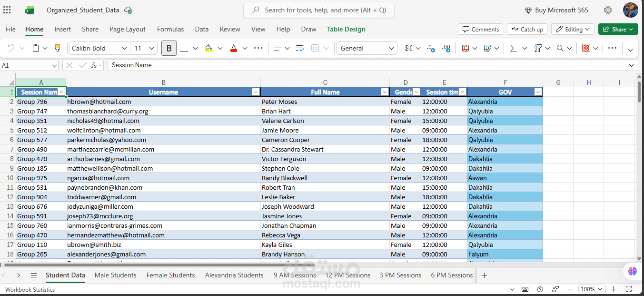Expand the font color dropdown arrow

pyautogui.click(x=245, y=48)
